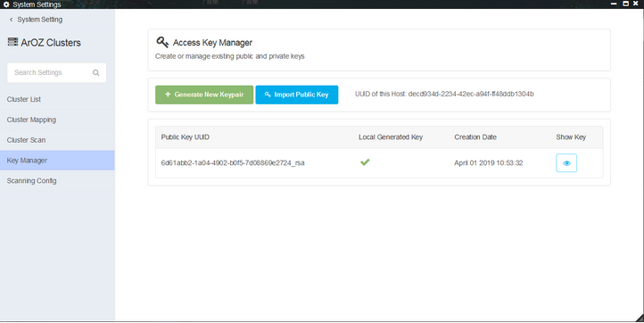Click the search magnifier icon

[95, 73]
